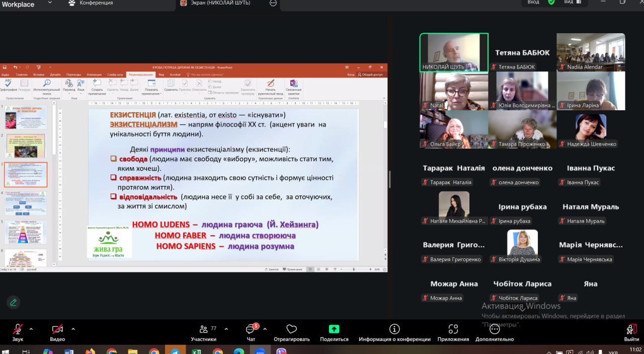Select НИКОЛАЙ ШУТЬ video thumbnail

click(454, 52)
